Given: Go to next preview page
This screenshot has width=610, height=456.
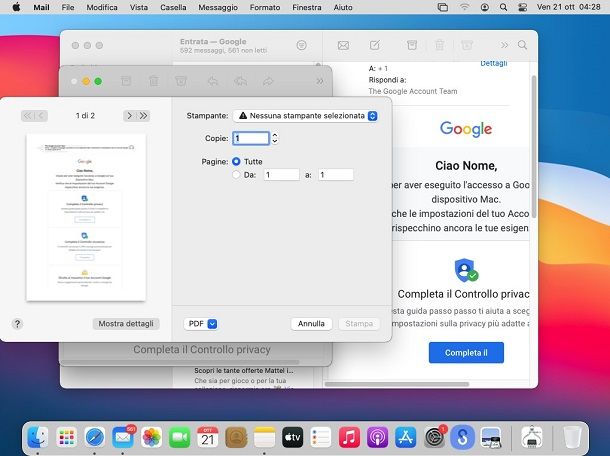Looking at the screenshot, I should [x=130, y=116].
